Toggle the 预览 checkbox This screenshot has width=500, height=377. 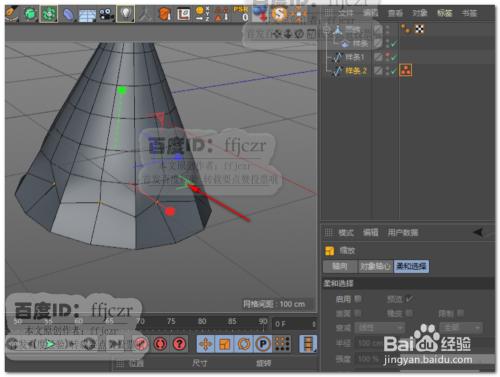coord(409,299)
